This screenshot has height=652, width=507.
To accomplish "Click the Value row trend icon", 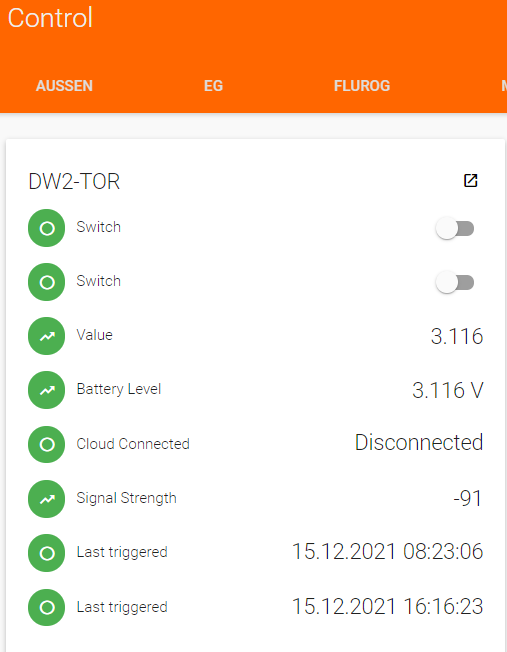I will click(47, 336).
